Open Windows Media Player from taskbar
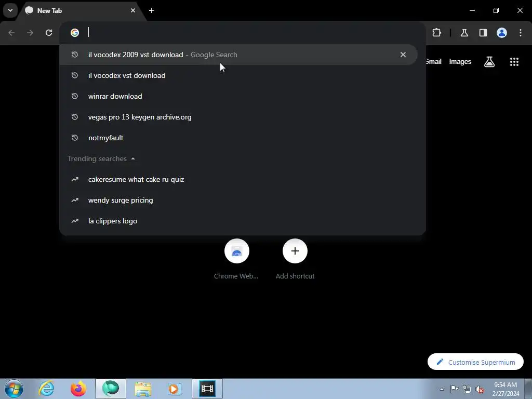Image resolution: width=532 pixels, height=399 pixels. pos(175,389)
